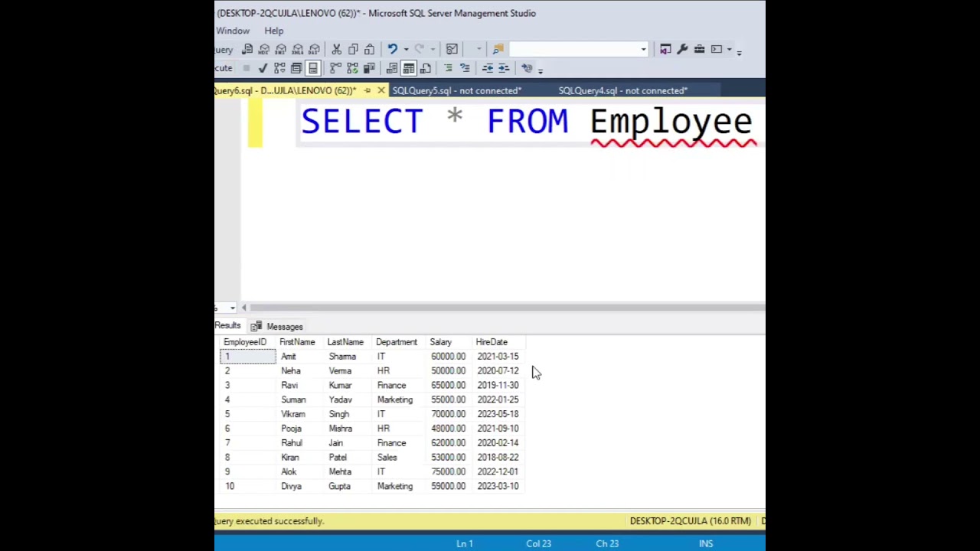Image resolution: width=980 pixels, height=551 pixels.
Task: Select the salary cell "75000.00"
Action: tap(448, 471)
